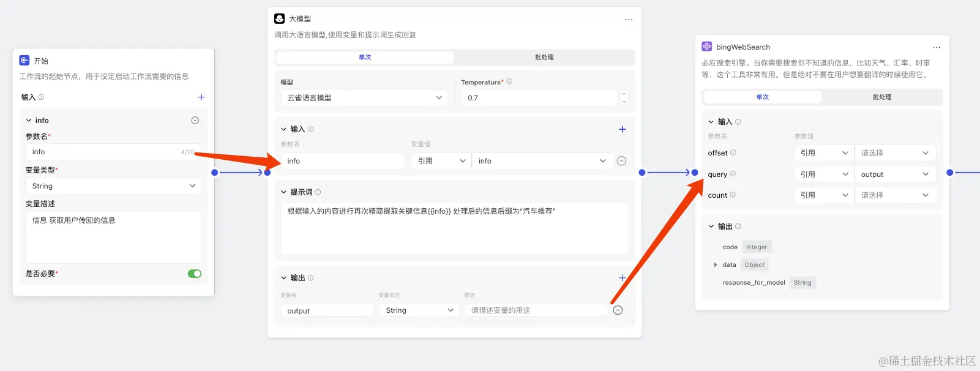Click the bingWebSearch output connector dot
The image size is (980, 371).
949,173
